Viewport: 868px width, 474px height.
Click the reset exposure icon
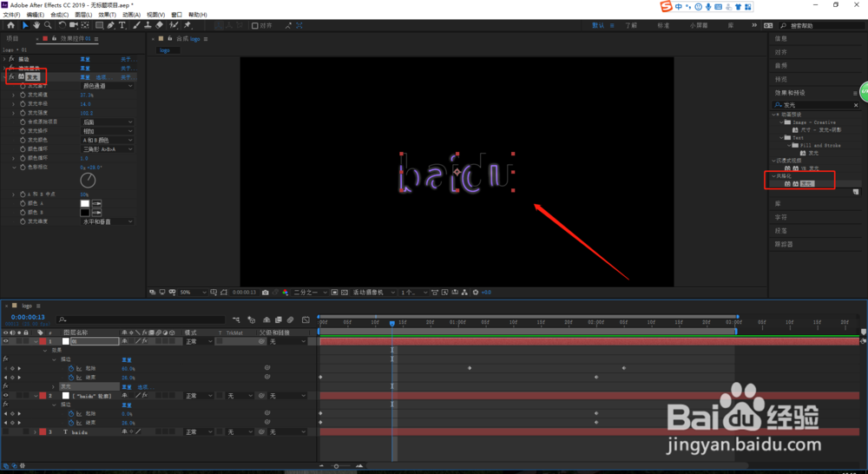475,293
